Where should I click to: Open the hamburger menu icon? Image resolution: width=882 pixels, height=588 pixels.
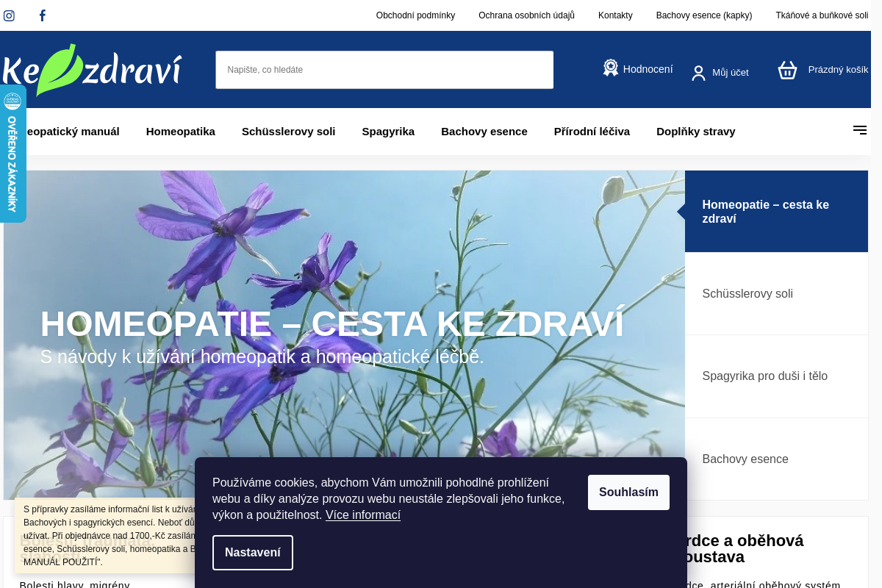click(860, 130)
